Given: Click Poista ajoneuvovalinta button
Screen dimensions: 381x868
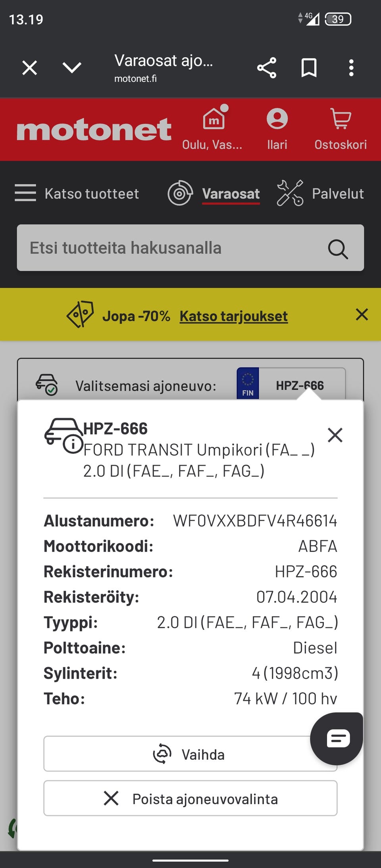Looking at the screenshot, I should click(x=190, y=798).
